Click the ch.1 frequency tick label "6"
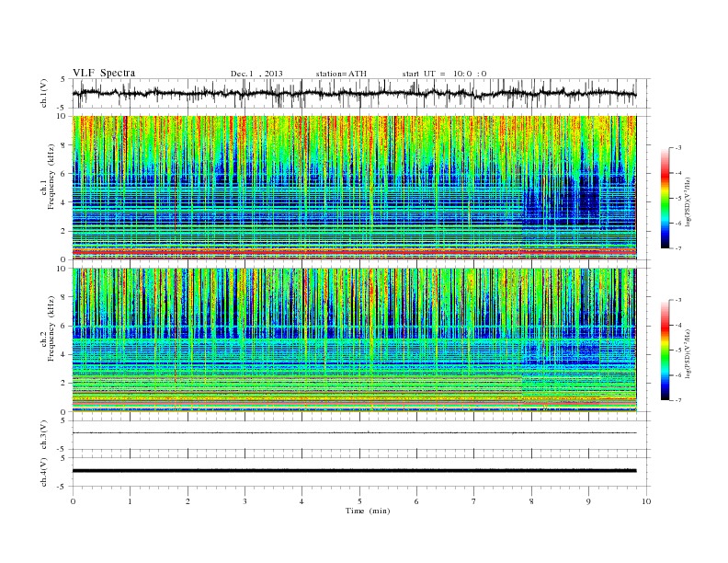728x563 pixels. (x=63, y=174)
